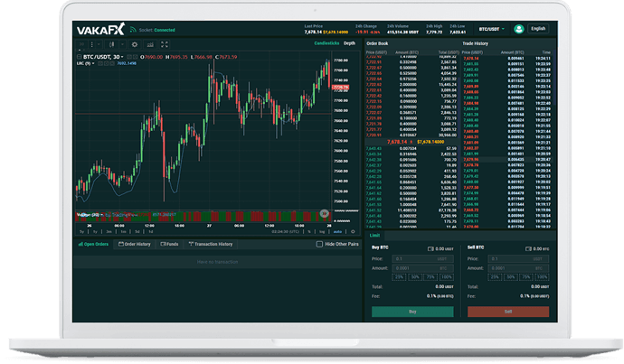
Task: Jump to latest bar on chart
Action: coord(325,214)
